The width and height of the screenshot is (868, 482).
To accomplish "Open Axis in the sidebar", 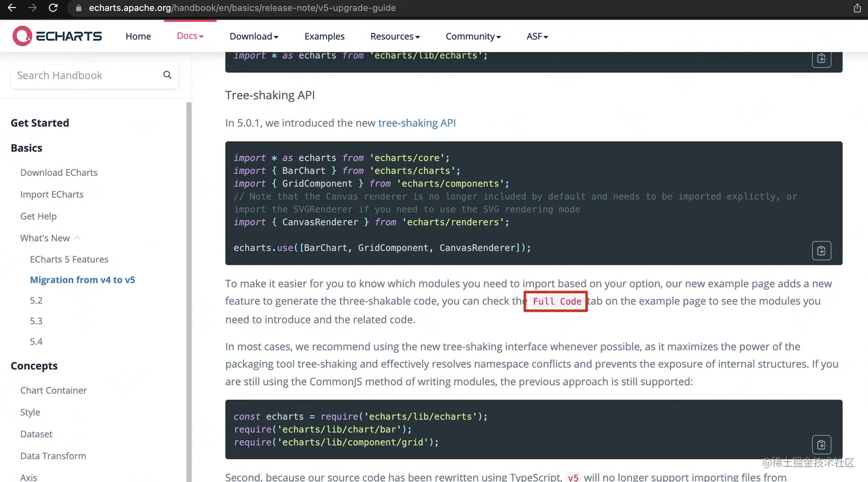I will (29, 477).
